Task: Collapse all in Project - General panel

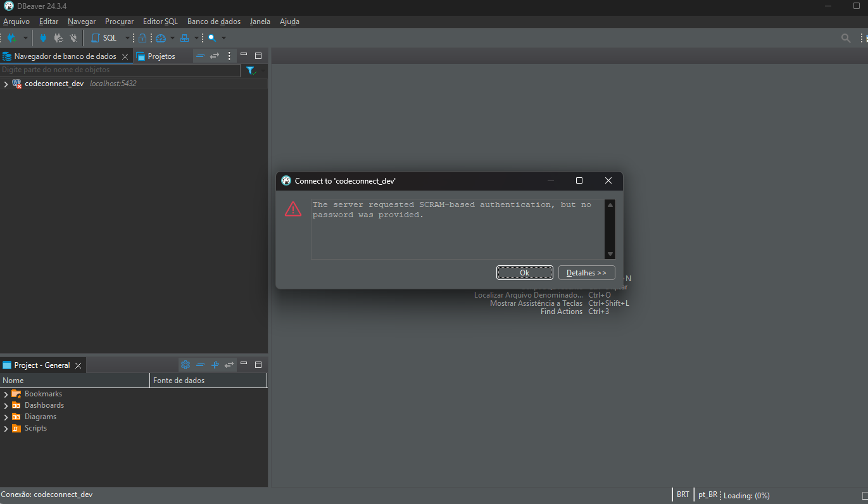Action: tap(200, 365)
